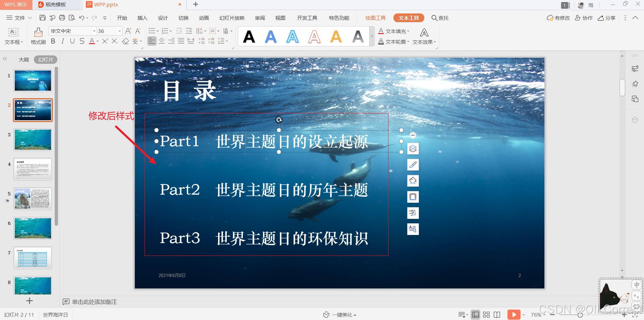Expand the 文本轮廓 text outline dropdown
The image size is (644, 320).
(408, 42)
